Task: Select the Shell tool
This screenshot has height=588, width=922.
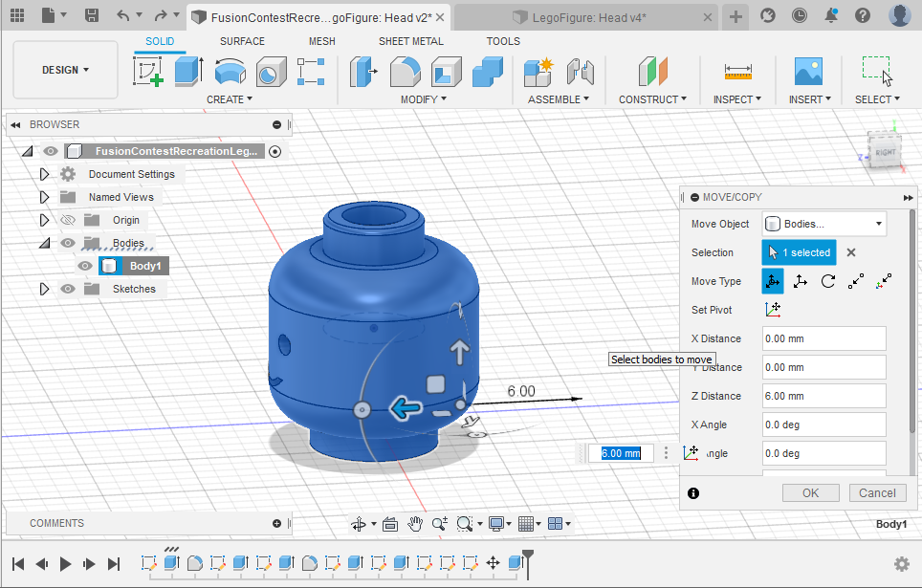Action: (x=447, y=72)
